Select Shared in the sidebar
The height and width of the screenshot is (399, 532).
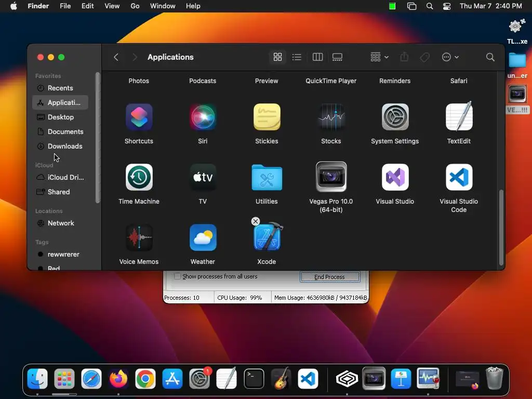60,192
